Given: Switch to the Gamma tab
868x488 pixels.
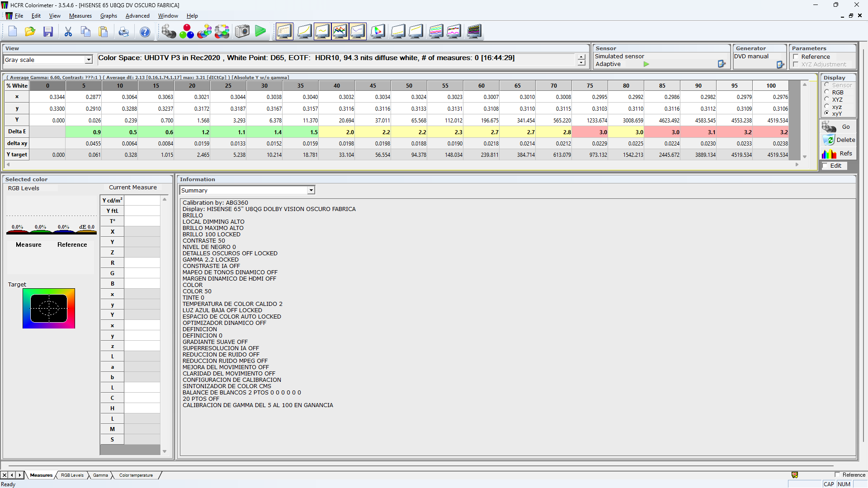Looking at the screenshot, I should 100,475.
